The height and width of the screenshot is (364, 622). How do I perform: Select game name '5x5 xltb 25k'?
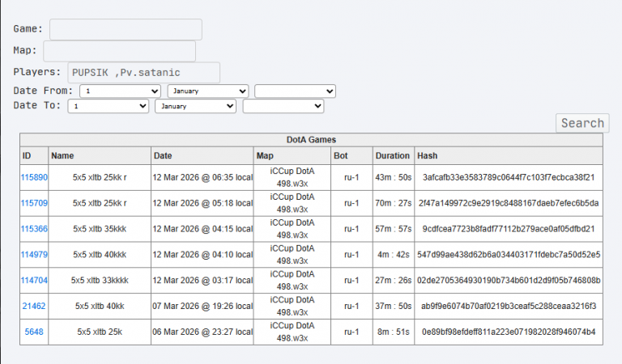pos(100,332)
